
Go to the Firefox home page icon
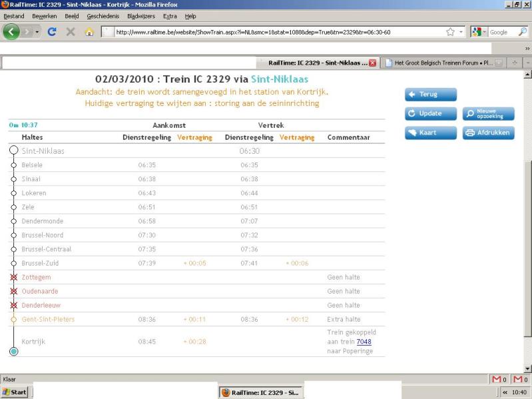coord(89,31)
